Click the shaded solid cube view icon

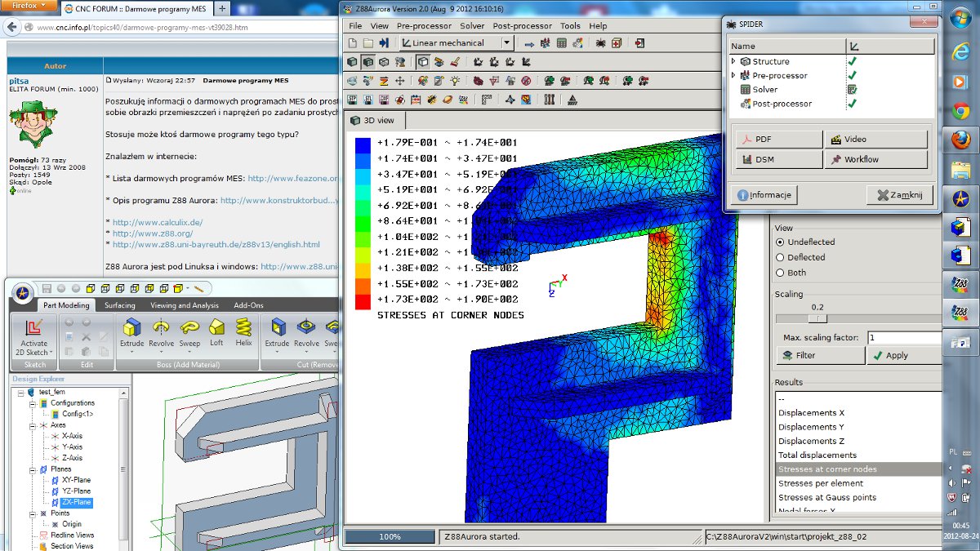(x=353, y=61)
